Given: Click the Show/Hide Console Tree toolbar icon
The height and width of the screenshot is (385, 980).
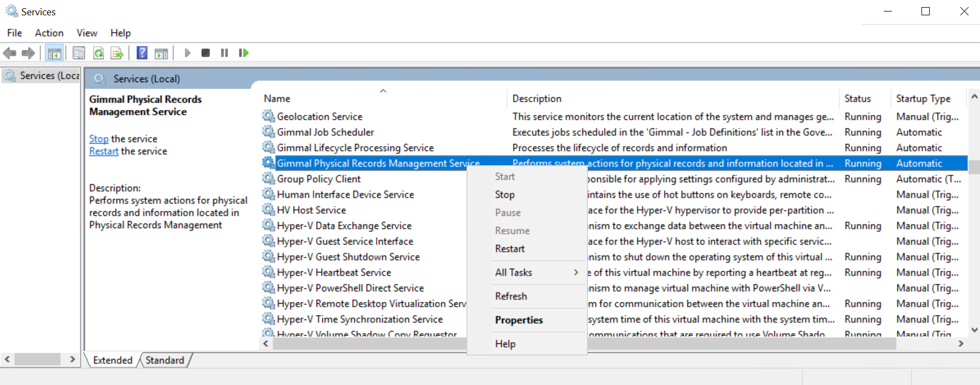Looking at the screenshot, I should point(54,53).
